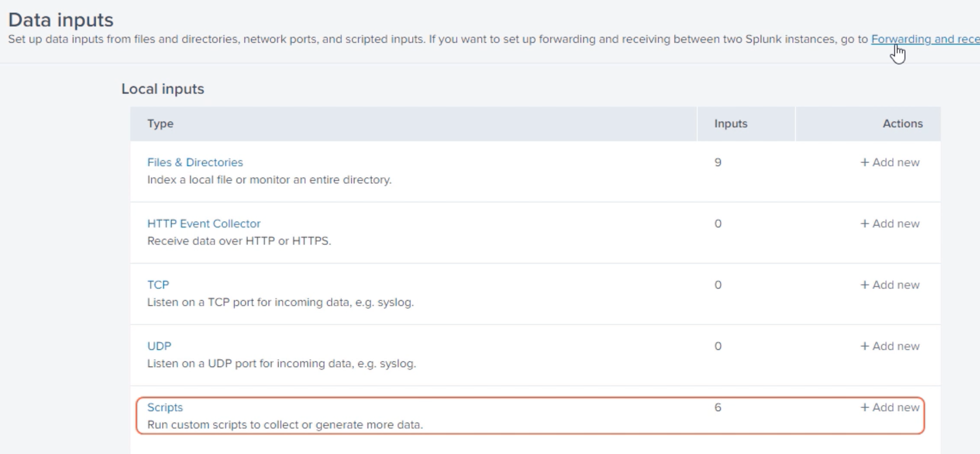Add new Files & Directories input
The height and width of the screenshot is (454, 980).
click(x=890, y=162)
